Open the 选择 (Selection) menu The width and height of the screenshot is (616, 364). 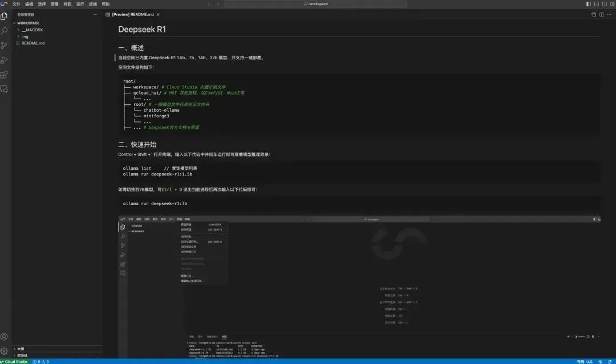point(42,4)
